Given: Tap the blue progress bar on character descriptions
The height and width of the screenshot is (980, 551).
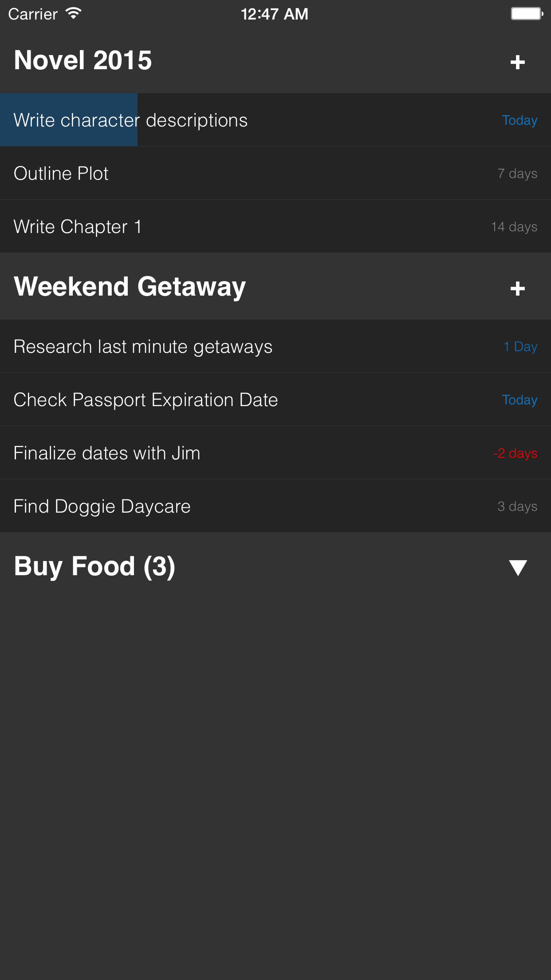Looking at the screenshot, I should click(x=69, y=120).
